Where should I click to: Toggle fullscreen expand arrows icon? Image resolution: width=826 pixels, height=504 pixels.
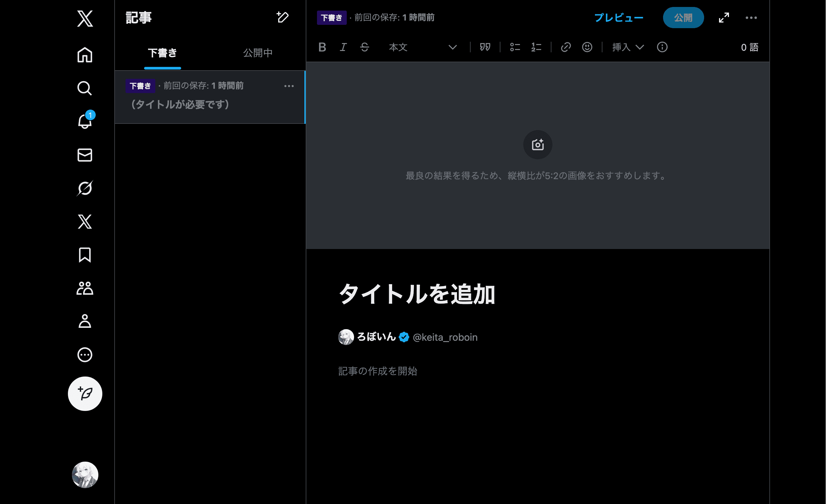coord(724,18)
